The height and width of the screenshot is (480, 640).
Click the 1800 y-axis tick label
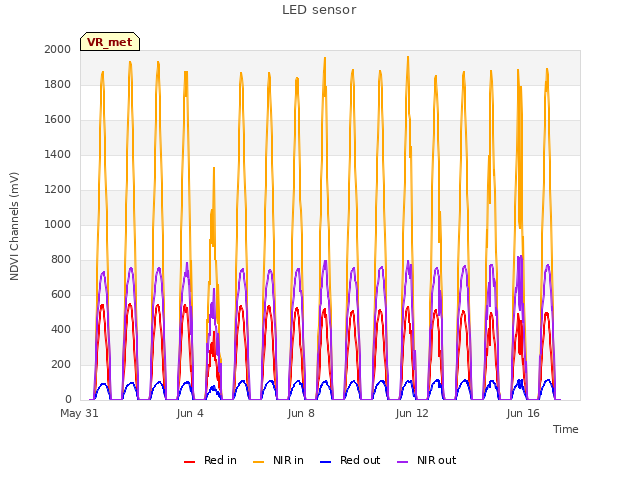(x=58, y=84)
